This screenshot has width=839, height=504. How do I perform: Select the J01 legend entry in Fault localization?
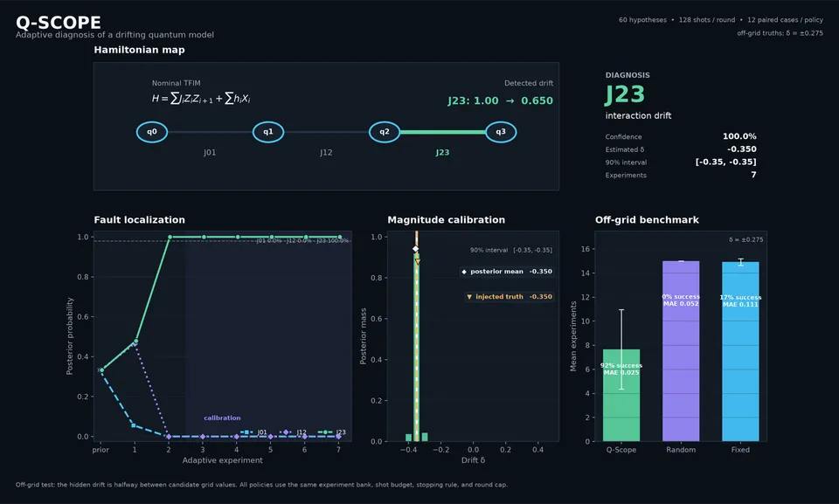point(253,432)
